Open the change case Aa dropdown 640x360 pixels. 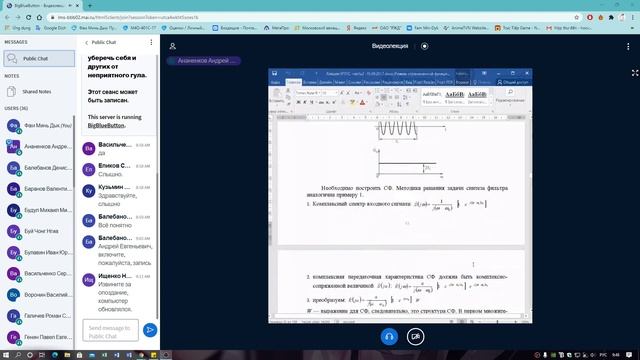(x=358, y=93)
